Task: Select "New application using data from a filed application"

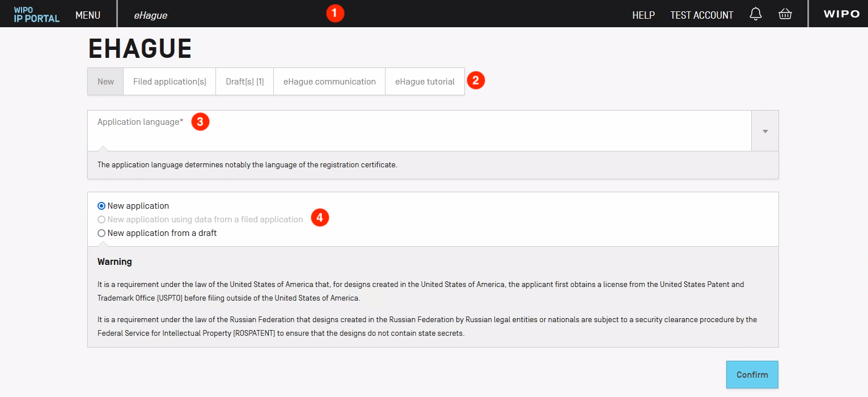Action: click(x=101, y=219)
